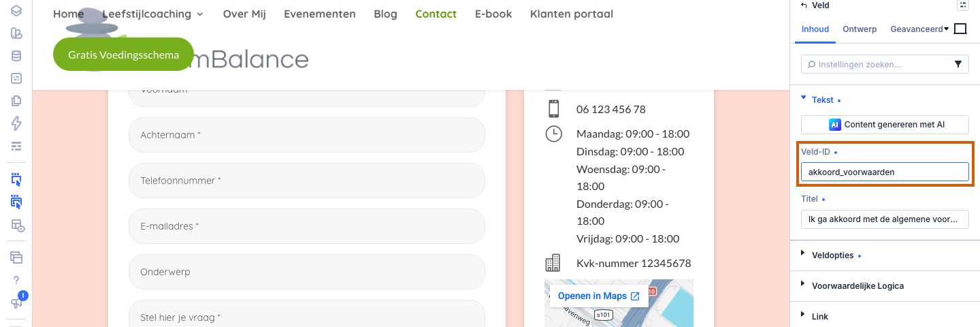Click the clock icon beside opening hours

point(554,134)
